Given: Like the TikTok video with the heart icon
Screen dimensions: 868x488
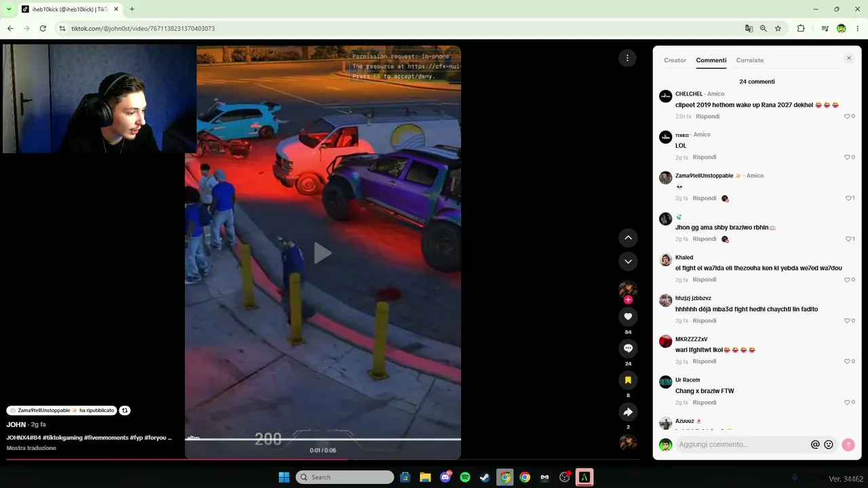Looking at the screenshot, I should (x=628, y=317).
